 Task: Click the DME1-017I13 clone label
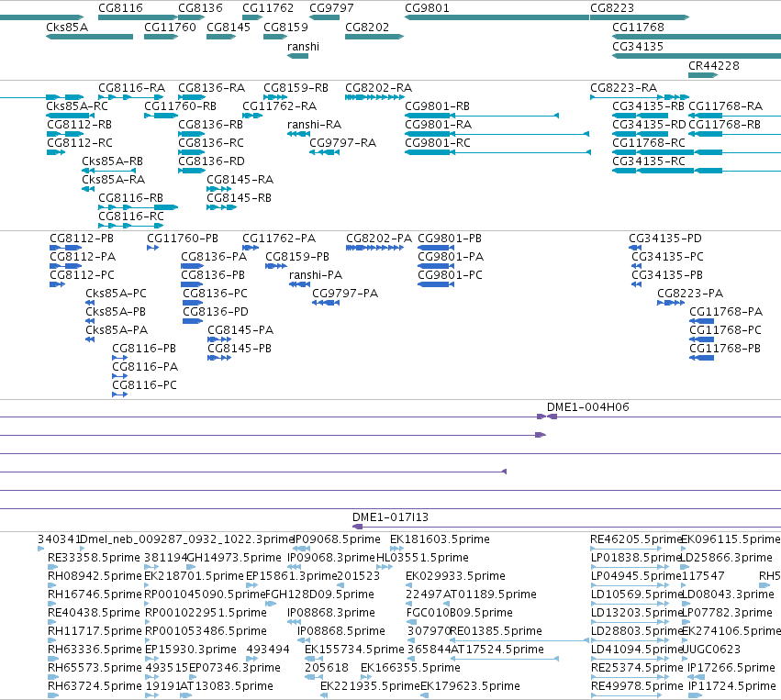click(x=391, y=517)
